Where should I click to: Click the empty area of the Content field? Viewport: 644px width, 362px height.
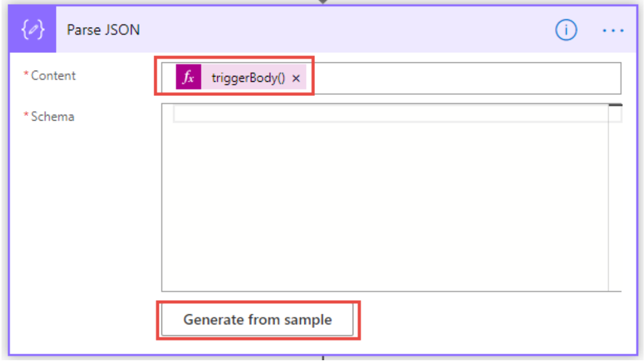[x=465, y=78]
